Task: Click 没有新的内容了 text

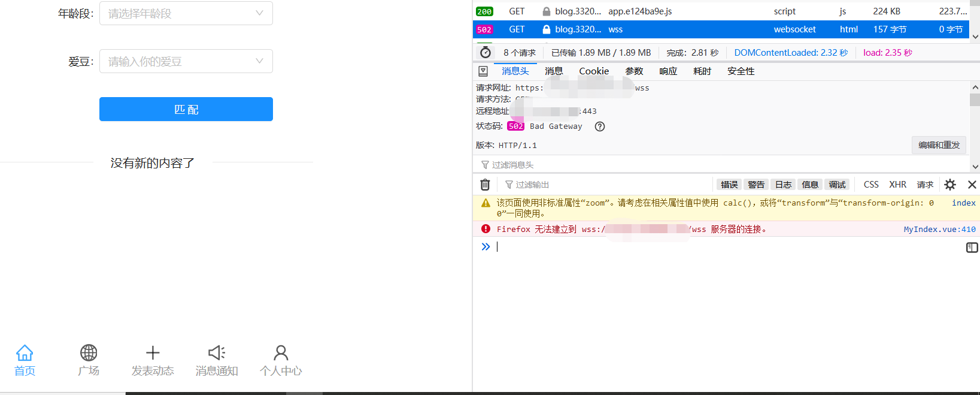Action: 153,163
